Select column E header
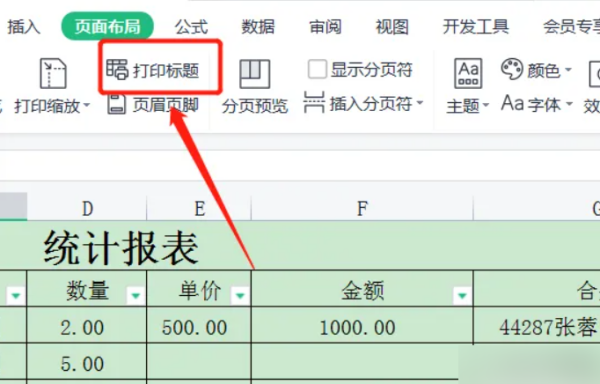 click(199, 208)
